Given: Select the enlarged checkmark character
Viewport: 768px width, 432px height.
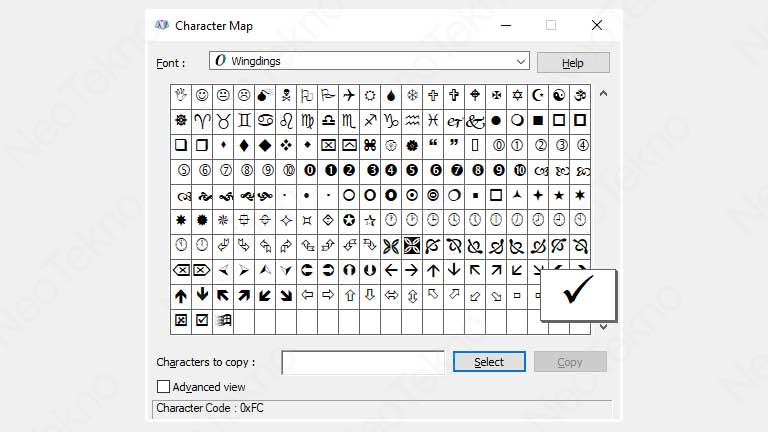Looking at the screenshot, I should coord(578,291).
